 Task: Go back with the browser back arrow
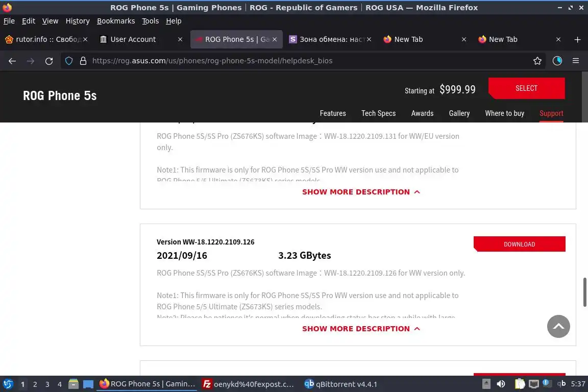[12, 61]
